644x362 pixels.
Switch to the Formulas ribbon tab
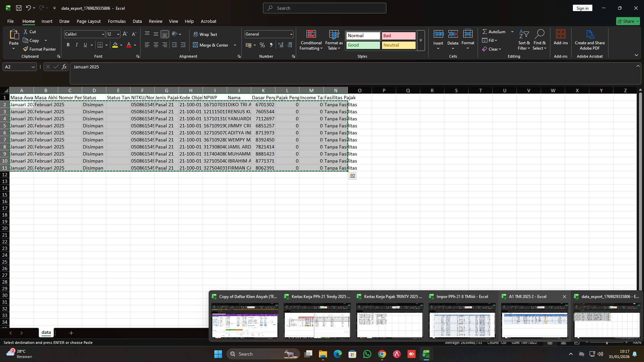116,21
